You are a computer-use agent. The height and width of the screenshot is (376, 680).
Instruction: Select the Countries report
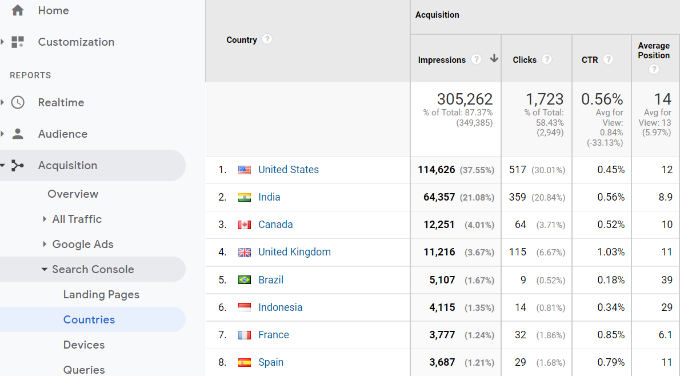(x=89, y=320)
